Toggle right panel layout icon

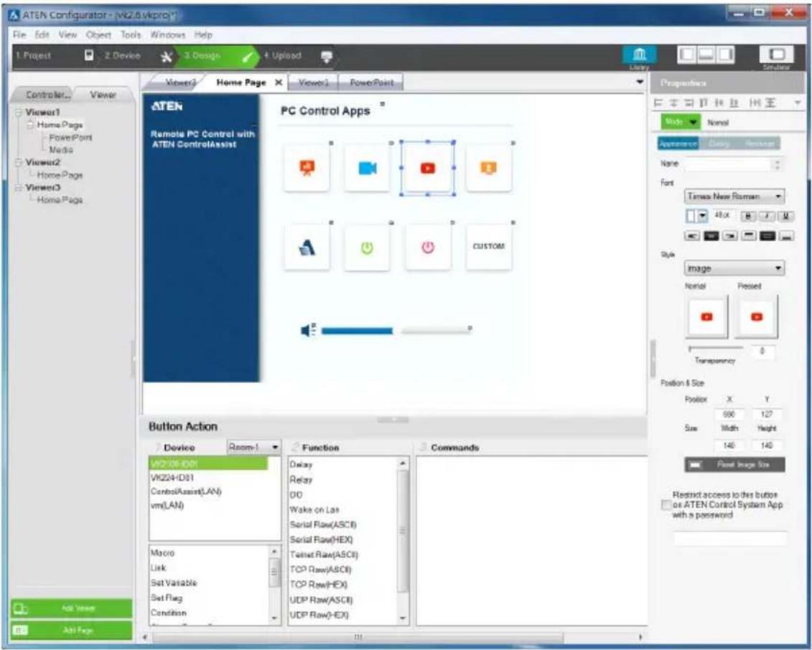[724, 55]
